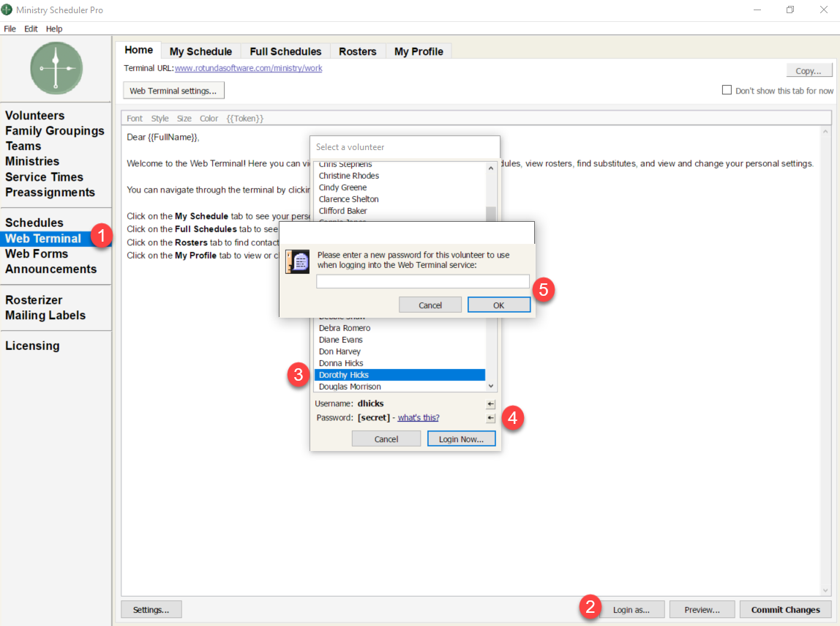The width and height of the screenshot is (840, 626).
Task: Click the username reset arrow icon
Action: tap(490, 404)
